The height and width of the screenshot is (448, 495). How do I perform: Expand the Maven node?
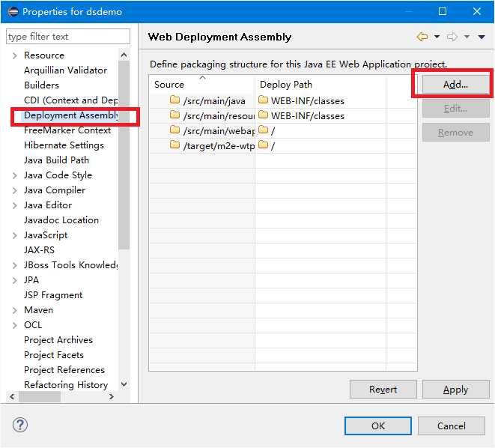pos(14,310)
